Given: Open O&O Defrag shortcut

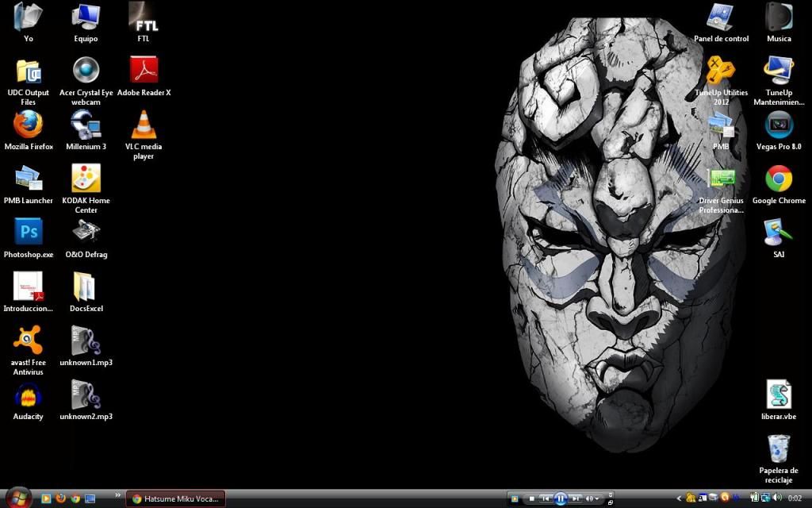Looking at the screenshot, I should click(86, 238).
